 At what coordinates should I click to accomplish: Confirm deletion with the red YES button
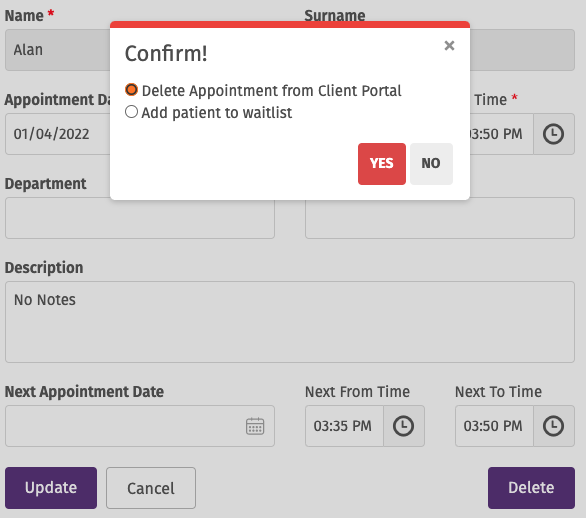tap(382, 164)
